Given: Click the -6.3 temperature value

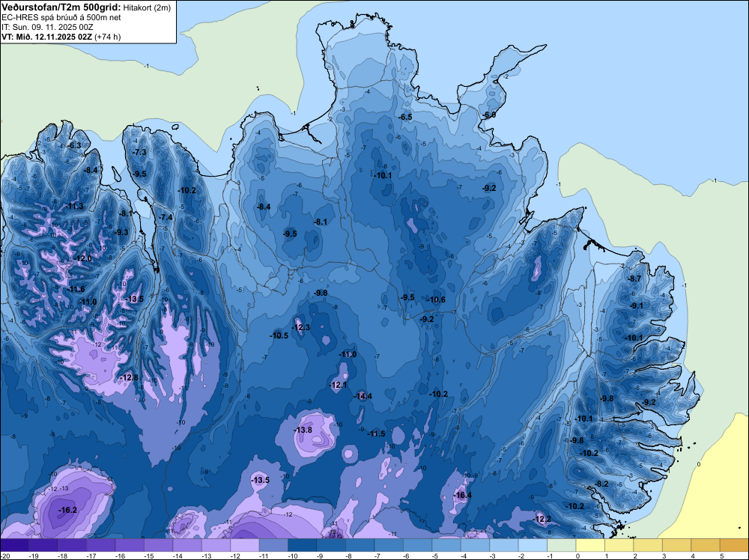Looking at the screenshot, I should click(x=74, y=145).
